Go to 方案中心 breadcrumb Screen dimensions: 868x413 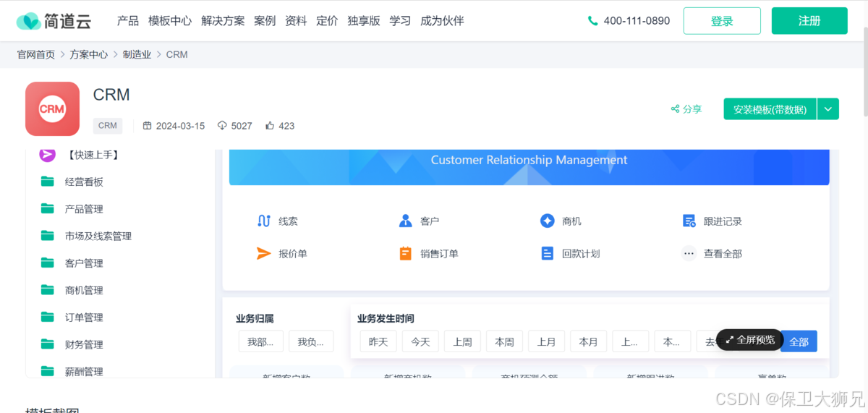coord(89,54)
